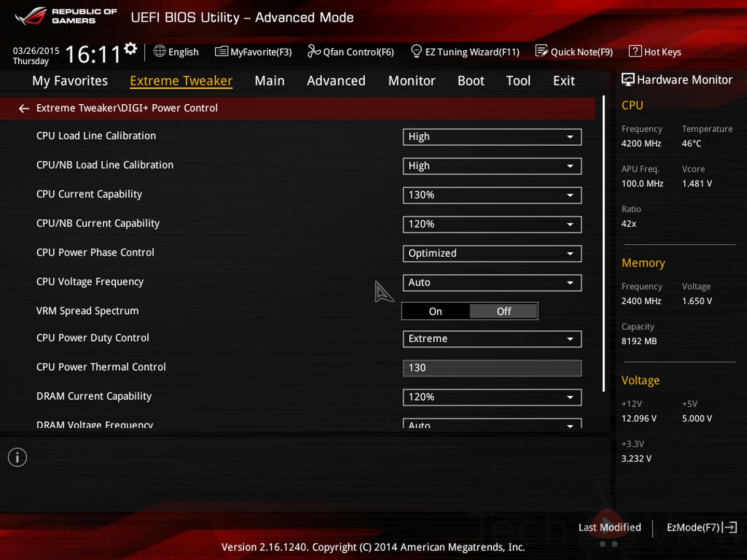
Task: Click the CPU Power Thermal Control field
Action: (492, 368)
